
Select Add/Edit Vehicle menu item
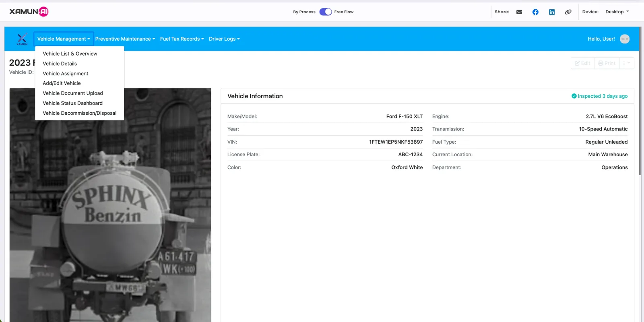[x=80, y=83]
